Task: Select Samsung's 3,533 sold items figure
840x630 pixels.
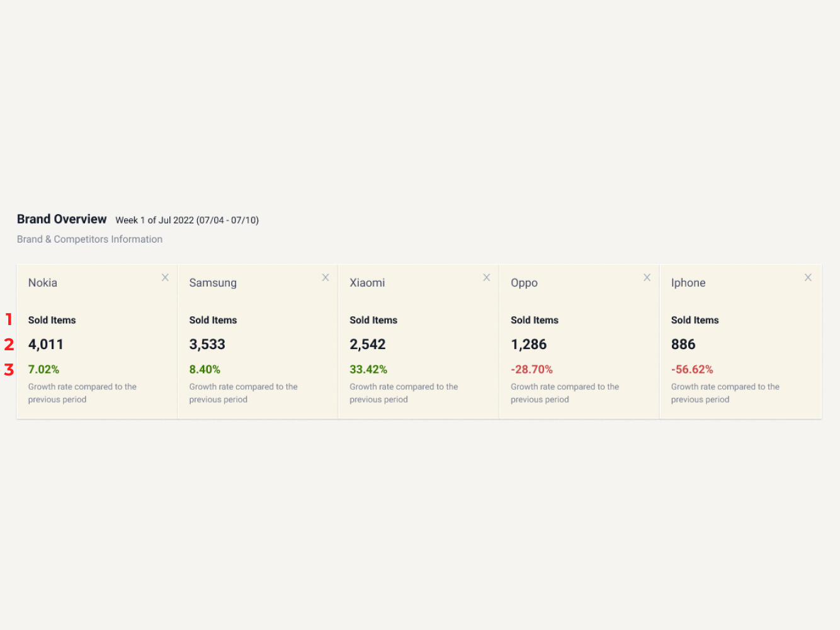Action: (x=207, y=345)
